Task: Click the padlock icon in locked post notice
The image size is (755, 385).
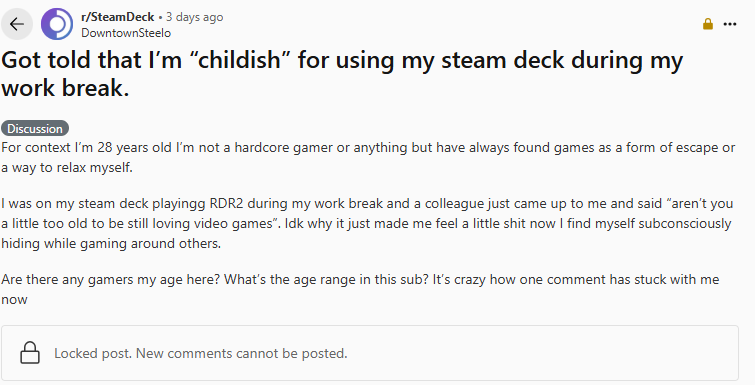Action: (x=30, y=353)
